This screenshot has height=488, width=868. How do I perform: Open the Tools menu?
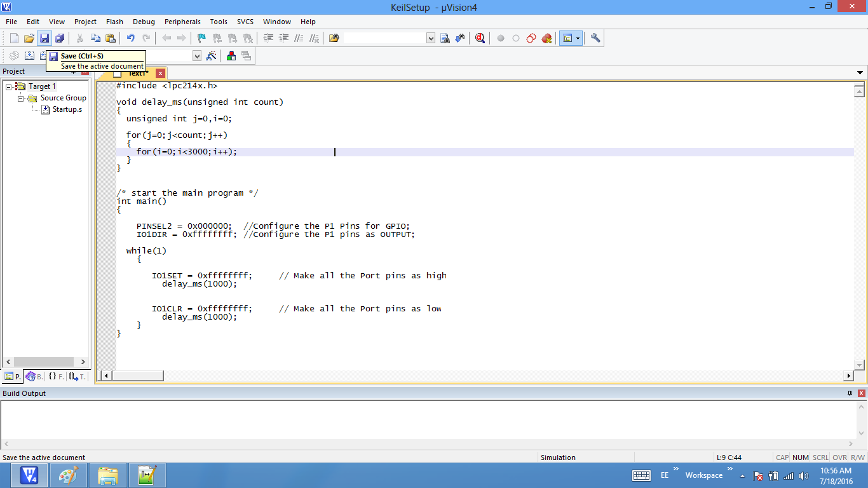click(219, 22)
